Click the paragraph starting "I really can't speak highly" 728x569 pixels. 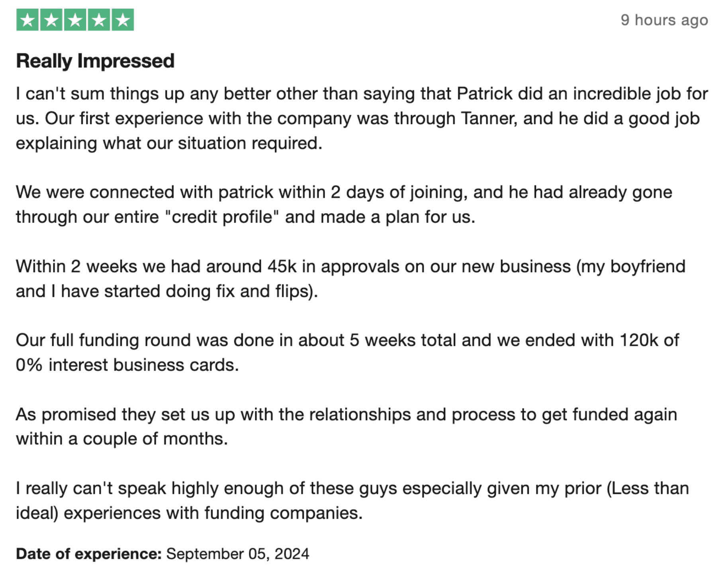coord(352,500)
